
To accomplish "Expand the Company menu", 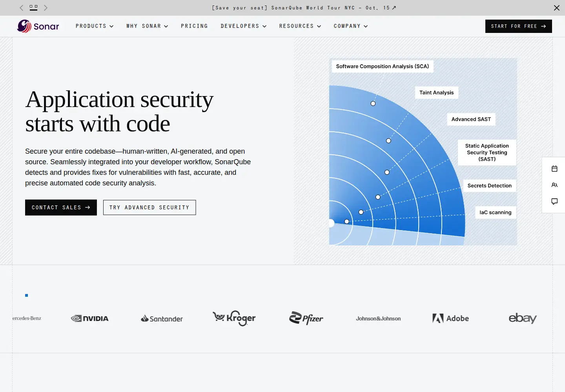I will tap(351, 26).
